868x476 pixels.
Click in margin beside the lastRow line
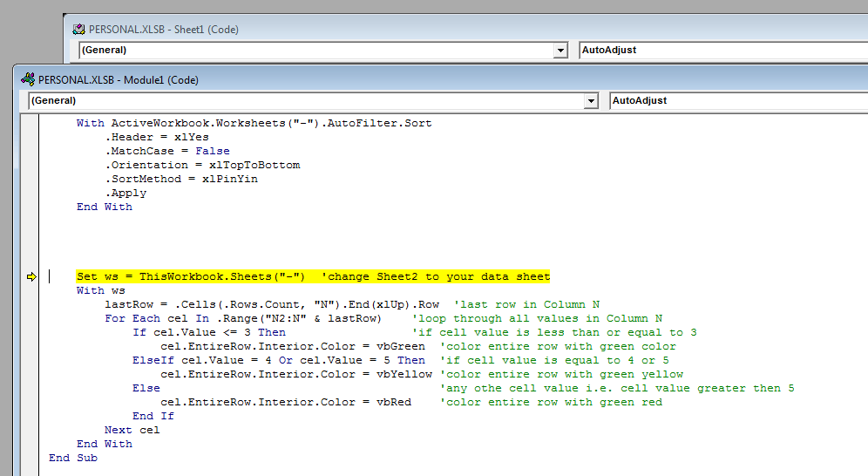[x=32, y=304]
